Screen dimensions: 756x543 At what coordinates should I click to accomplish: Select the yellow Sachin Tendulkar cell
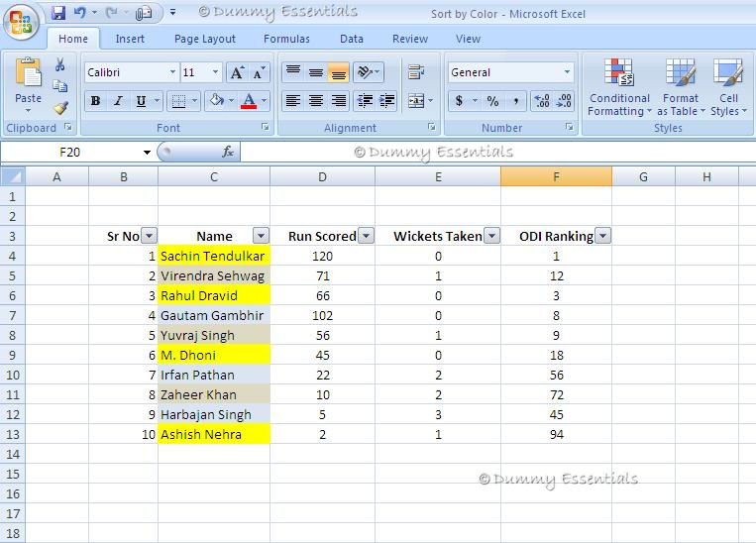214,256
